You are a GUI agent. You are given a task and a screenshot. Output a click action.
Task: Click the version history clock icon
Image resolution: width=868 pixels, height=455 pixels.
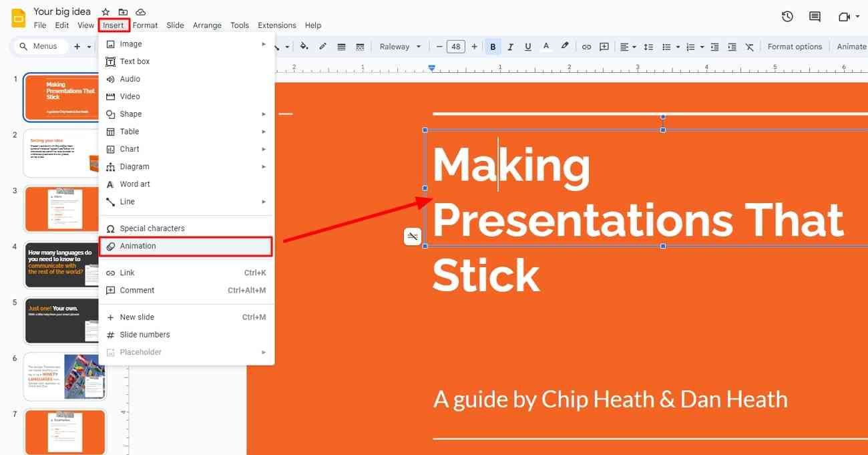pos(787,17)
